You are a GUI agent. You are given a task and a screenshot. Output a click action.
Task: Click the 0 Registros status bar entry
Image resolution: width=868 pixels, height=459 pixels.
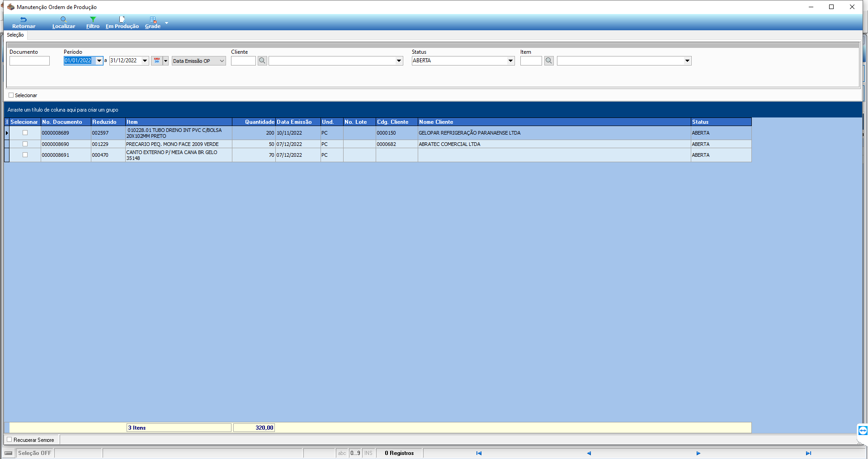point(399,453)
